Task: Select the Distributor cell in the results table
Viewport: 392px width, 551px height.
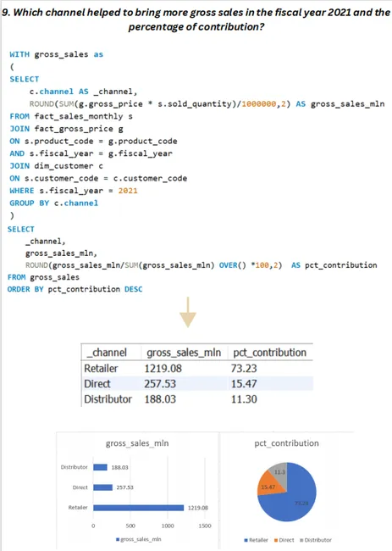Action: click(x=108, y=399)
